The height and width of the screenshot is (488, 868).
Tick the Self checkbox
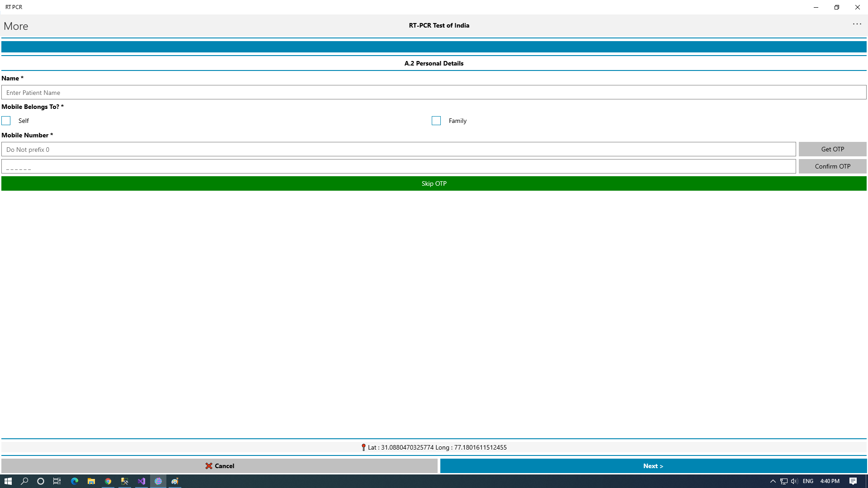(x=6, y=121)
